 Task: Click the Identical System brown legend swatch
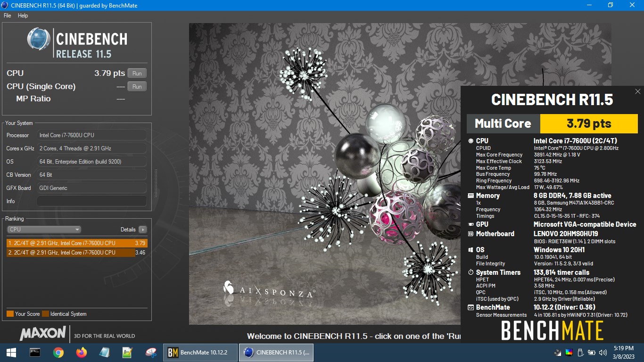pos(45,314)
